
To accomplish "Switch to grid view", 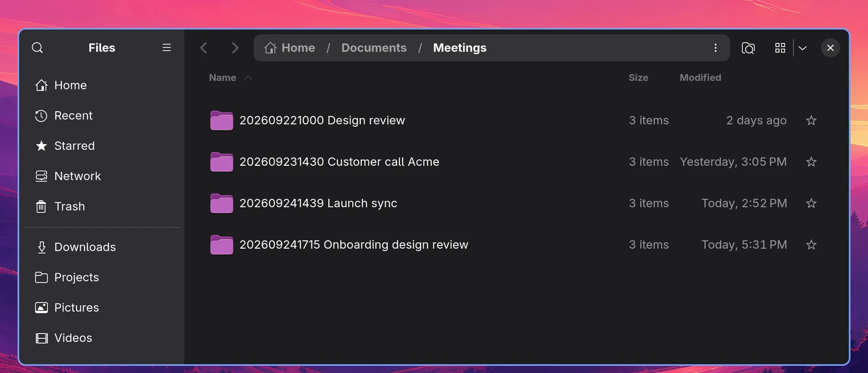I will click(780, 48).
